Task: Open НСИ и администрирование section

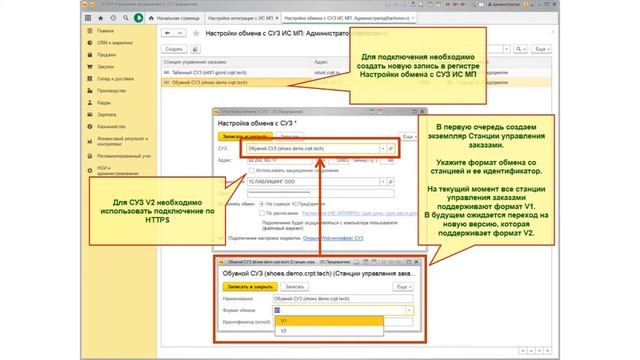Action: coord(118,171)
